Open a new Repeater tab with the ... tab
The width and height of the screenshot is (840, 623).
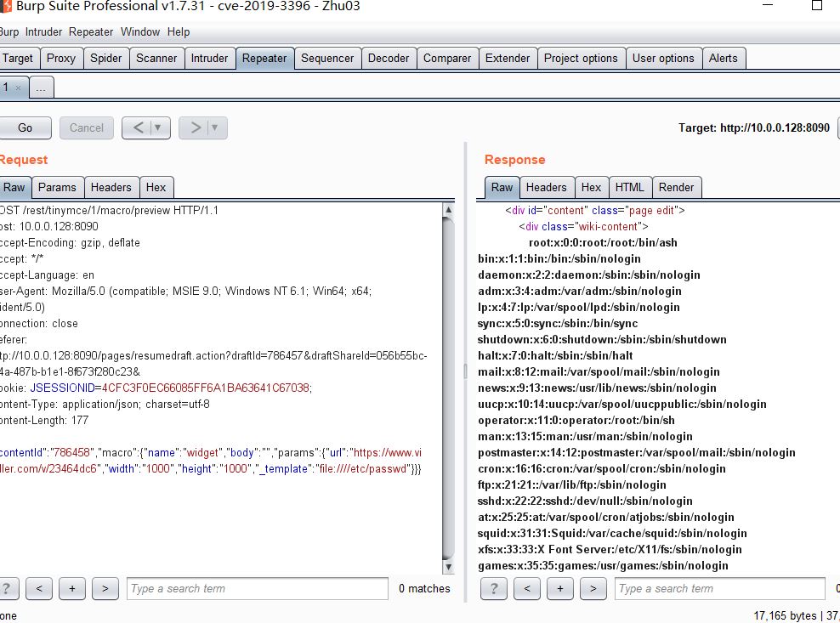pyautogui.click(x=42, y=88)
